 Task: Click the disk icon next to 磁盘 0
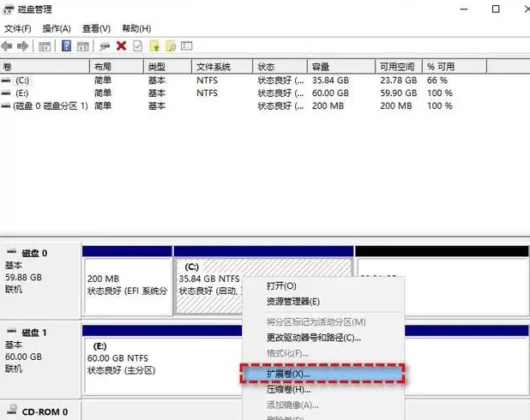pyautogui.click(x=12, y=251)
